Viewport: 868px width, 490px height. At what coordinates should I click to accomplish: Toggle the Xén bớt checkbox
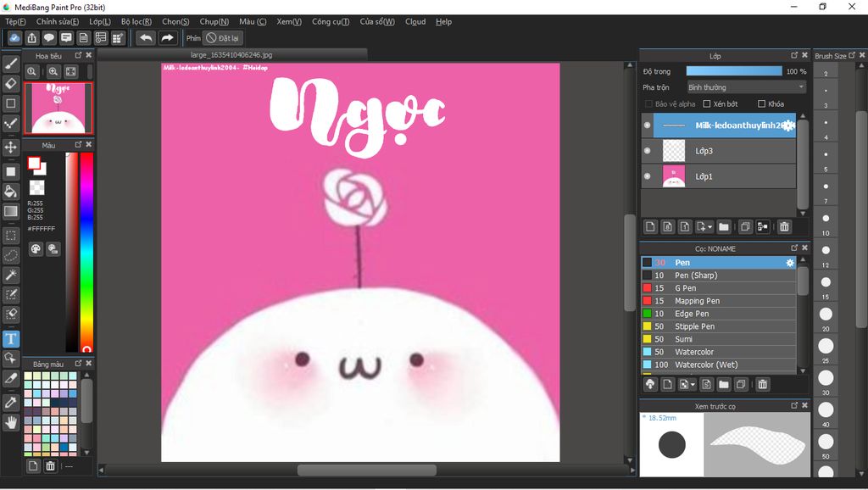(x=707, y=104)
